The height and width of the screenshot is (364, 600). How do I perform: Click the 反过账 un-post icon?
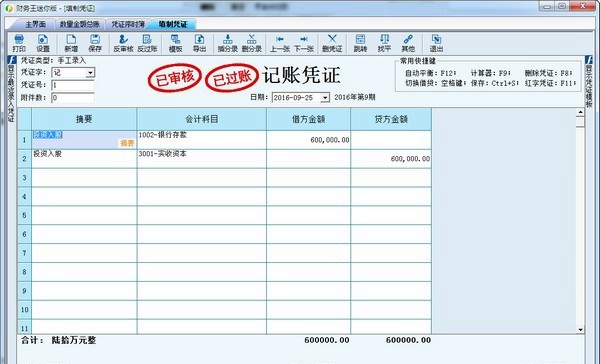click(x=147, y=43)
